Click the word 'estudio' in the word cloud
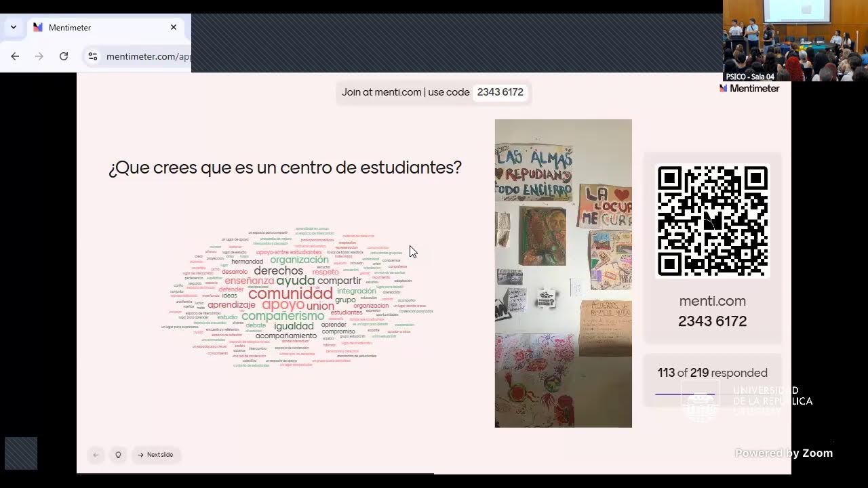Viewport: 868px width, 488px height. click(x=227, y=317)
